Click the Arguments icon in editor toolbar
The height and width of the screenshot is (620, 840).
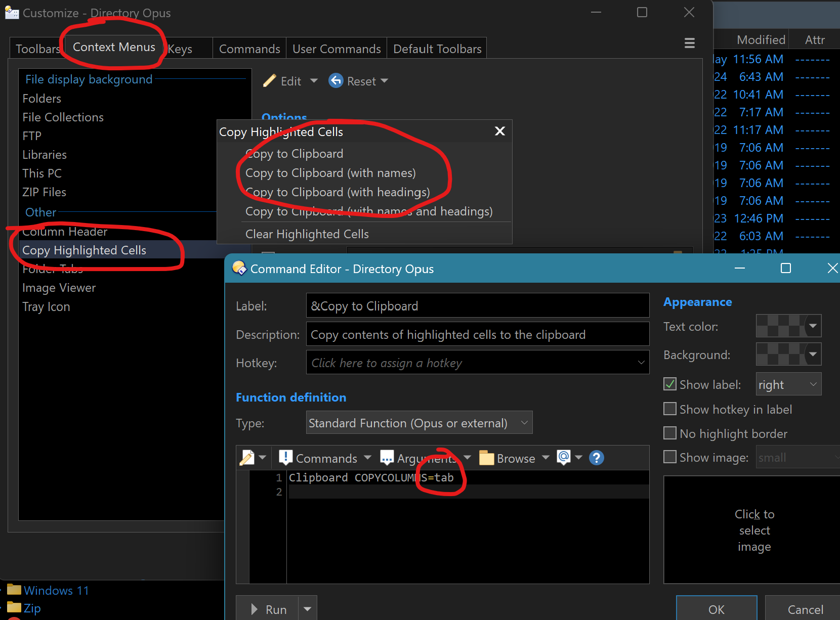[387, 458]
